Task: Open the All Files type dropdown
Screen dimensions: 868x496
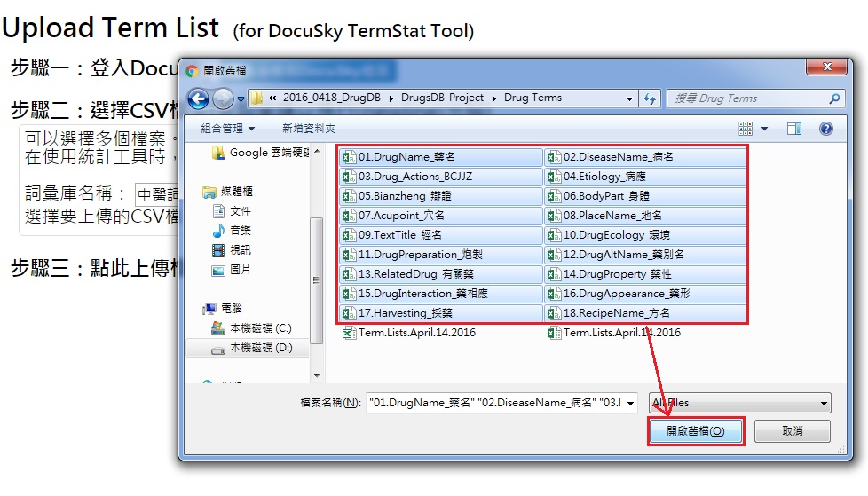Action: click(740, 403)
